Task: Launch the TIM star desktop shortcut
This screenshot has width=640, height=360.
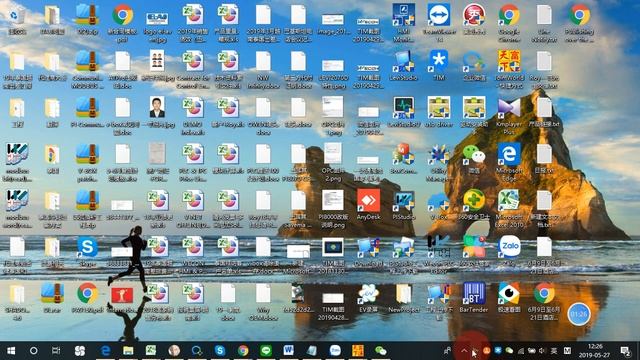Action: pyautogui.click(x=439, y=61)
